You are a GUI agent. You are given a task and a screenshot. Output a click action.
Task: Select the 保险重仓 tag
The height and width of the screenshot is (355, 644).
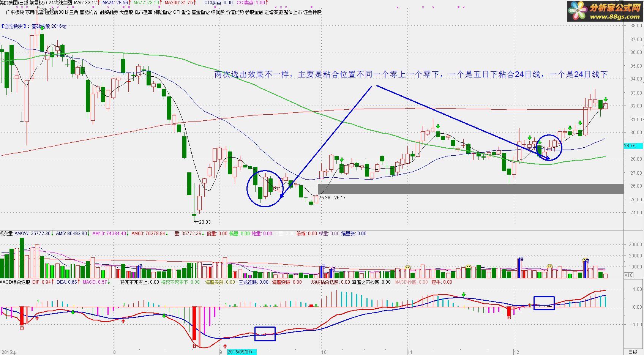pos(163,12)
